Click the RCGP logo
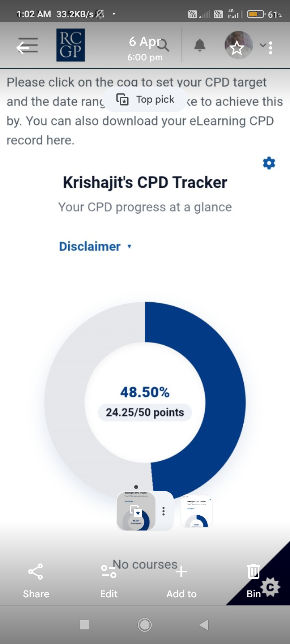This screenshot has height=644, width=290. (x=70, y=45)
